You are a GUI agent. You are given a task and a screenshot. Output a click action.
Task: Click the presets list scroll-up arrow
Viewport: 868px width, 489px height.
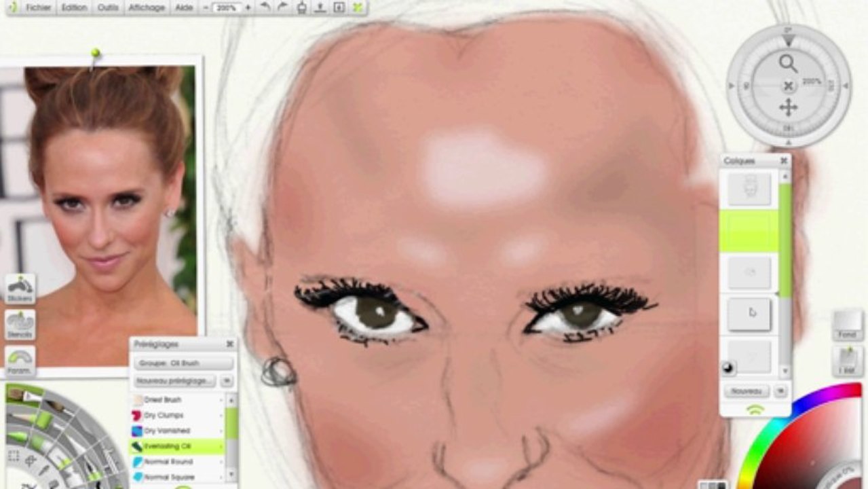pyautogui.click(x=231, y=400)
